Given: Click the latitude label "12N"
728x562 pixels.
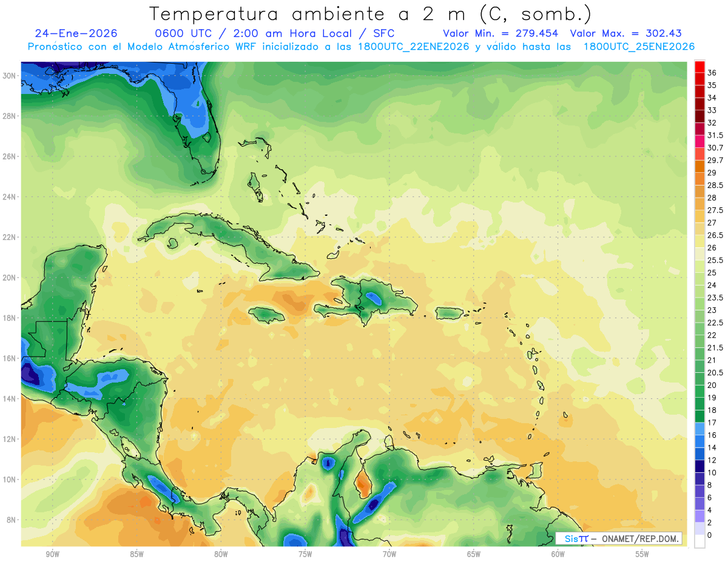Looking at the screenshot, I should [x=10, y=439].
